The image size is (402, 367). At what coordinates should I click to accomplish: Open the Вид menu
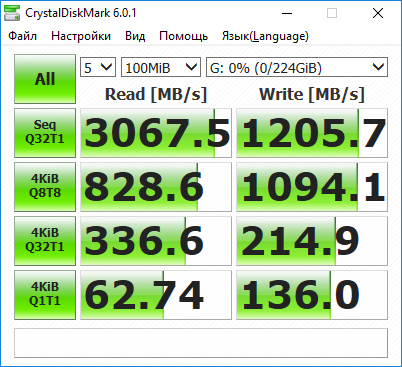[135, 36]
